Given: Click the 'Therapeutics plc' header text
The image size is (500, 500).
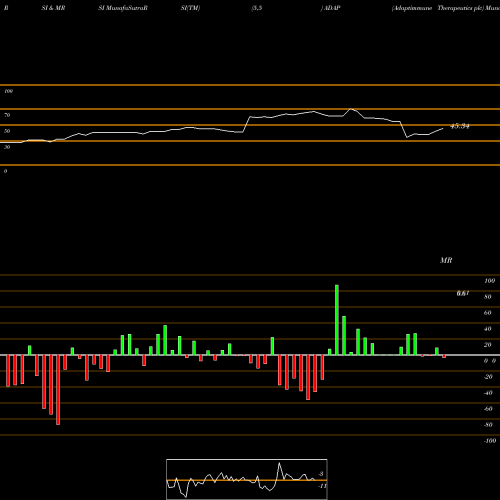Looking at the screenshot, I should (x=460, y=8).
